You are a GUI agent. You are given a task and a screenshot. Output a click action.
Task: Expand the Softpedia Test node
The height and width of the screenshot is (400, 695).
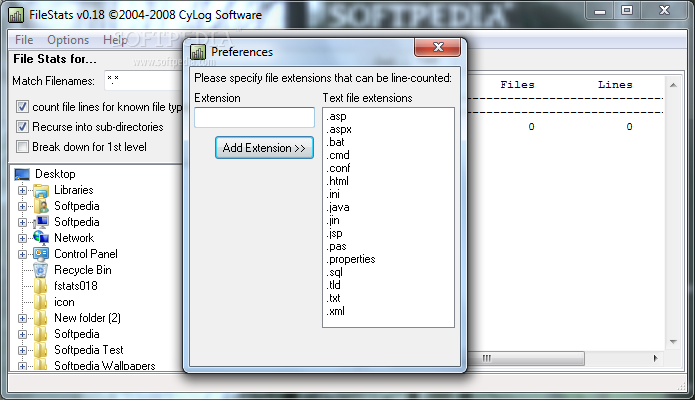(x=22, y=350)
